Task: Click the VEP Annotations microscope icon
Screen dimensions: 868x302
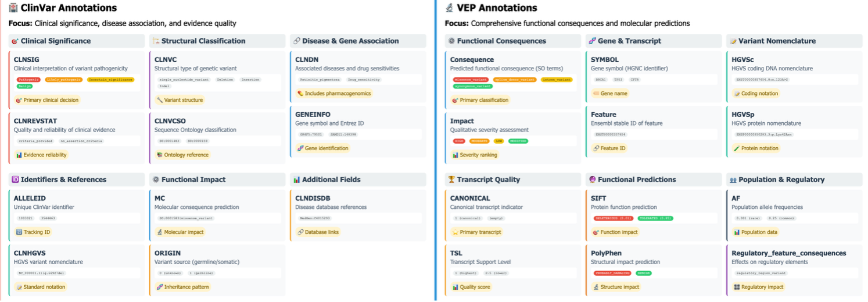Action: [449, 8]
